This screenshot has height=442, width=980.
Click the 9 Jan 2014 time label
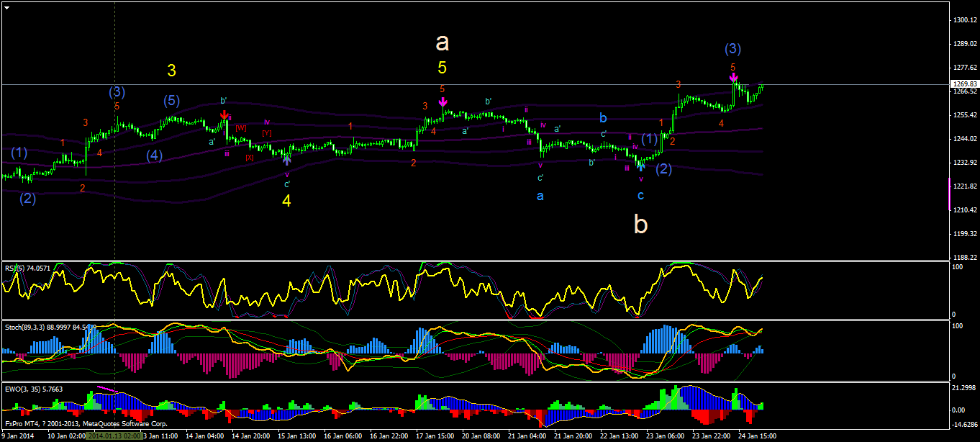point(18,436)
